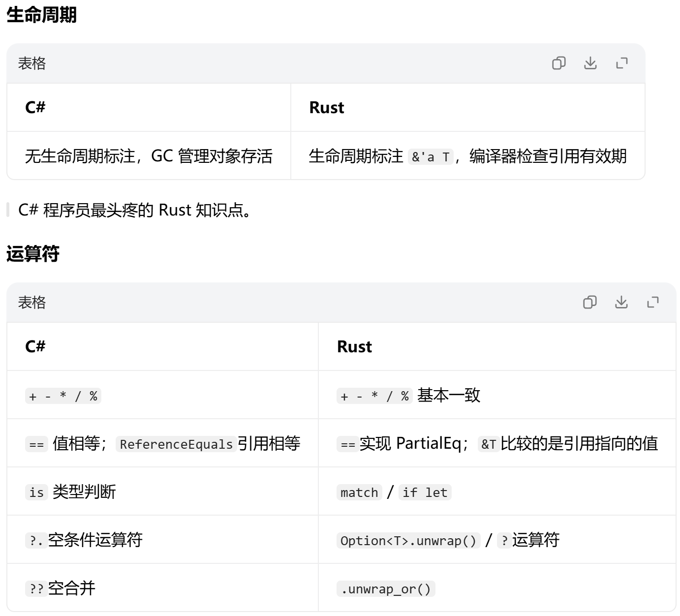Click the text 值相等 in C# column
The width and height of the screenshot is (680, 616).
click(x=76, y=443)
